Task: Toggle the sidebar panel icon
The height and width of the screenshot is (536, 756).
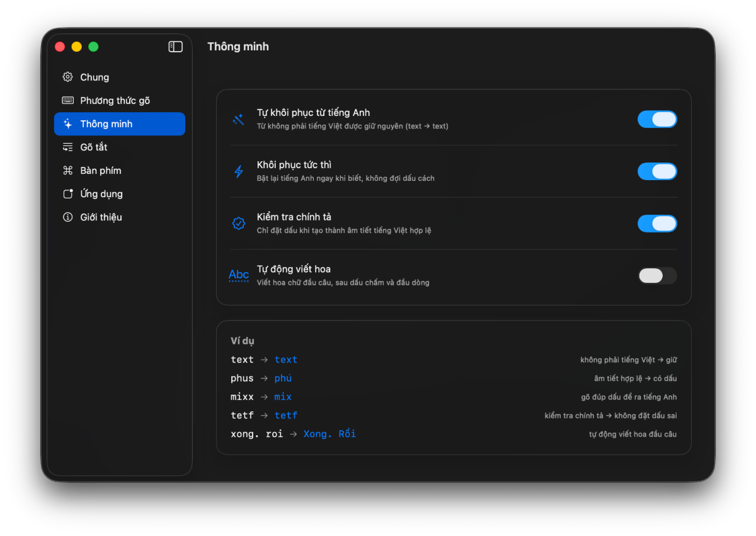Action: [x=176, y=47]
